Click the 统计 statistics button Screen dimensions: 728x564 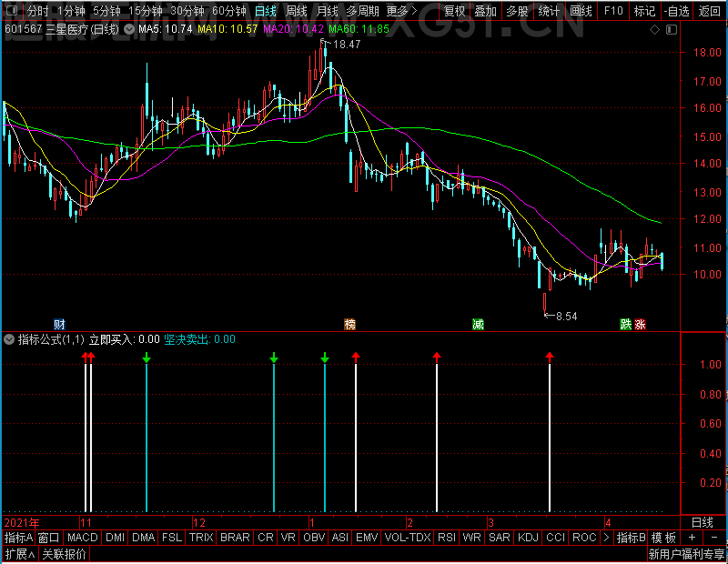tap(550, 10)
